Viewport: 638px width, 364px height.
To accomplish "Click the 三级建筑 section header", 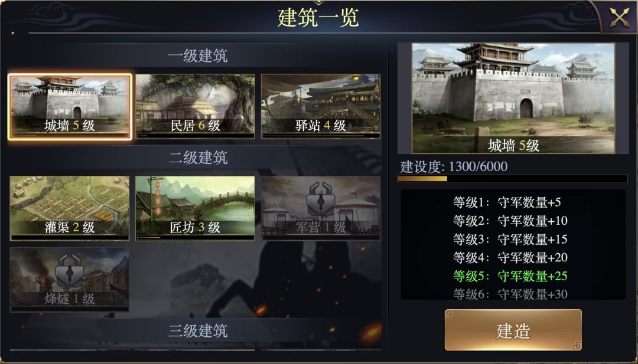I will [198, 331].
